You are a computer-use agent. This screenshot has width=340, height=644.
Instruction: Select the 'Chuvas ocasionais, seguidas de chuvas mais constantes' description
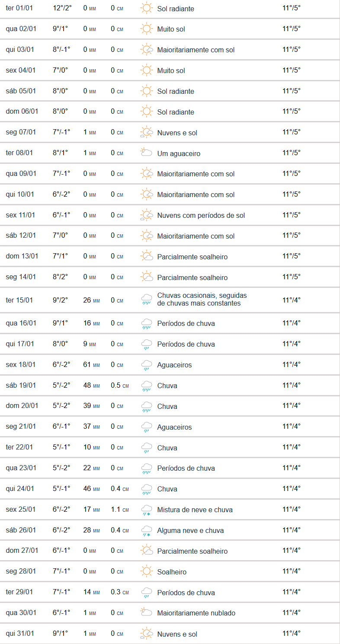coord(202,300)
